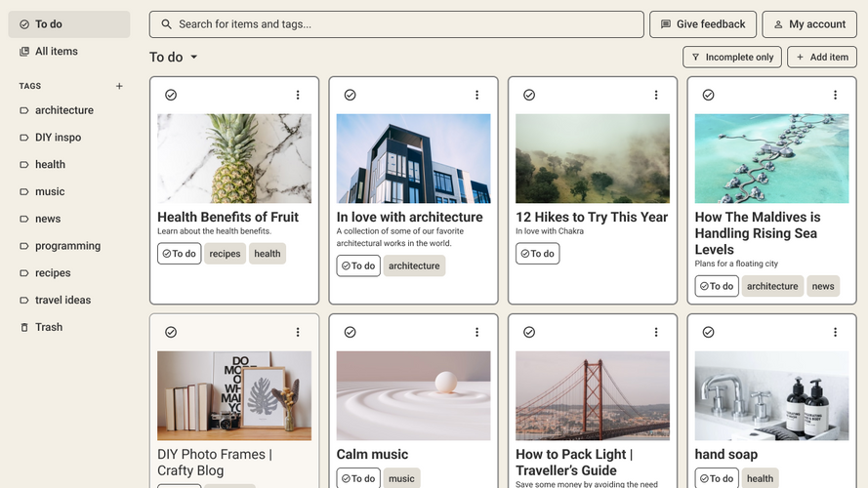The height and width of the screenshot is (488, 868).
Task: Add a new tag with plus icon
Action: point(119,86)
